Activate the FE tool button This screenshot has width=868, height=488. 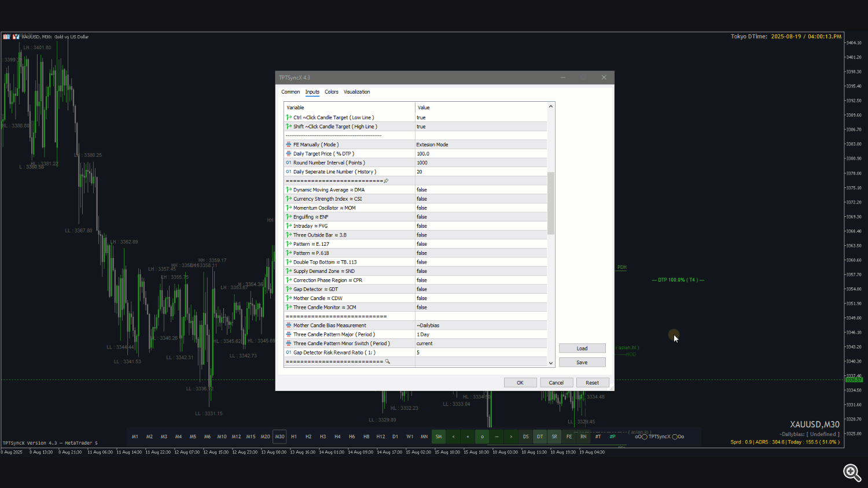tap(569, 437)
